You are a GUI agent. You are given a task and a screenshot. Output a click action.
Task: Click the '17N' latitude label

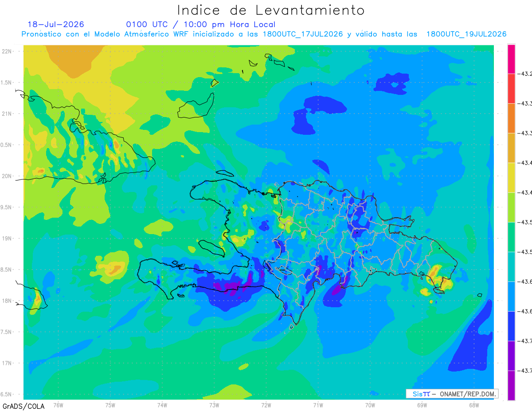pyautogui.click(x=8, y=363)
